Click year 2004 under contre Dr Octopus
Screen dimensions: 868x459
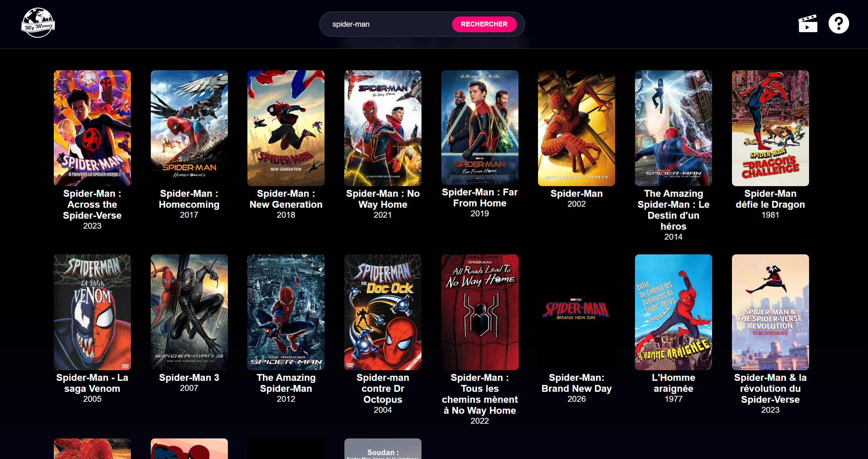coord(383,410)
